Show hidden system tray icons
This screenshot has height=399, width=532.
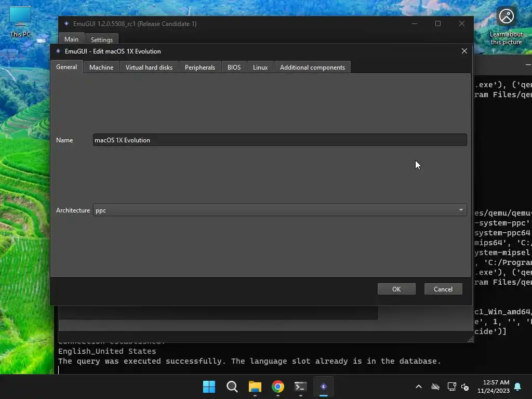pos(419,387)
